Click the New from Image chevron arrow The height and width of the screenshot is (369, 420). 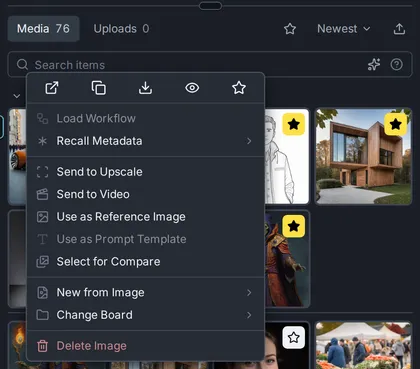pos(249,293)
